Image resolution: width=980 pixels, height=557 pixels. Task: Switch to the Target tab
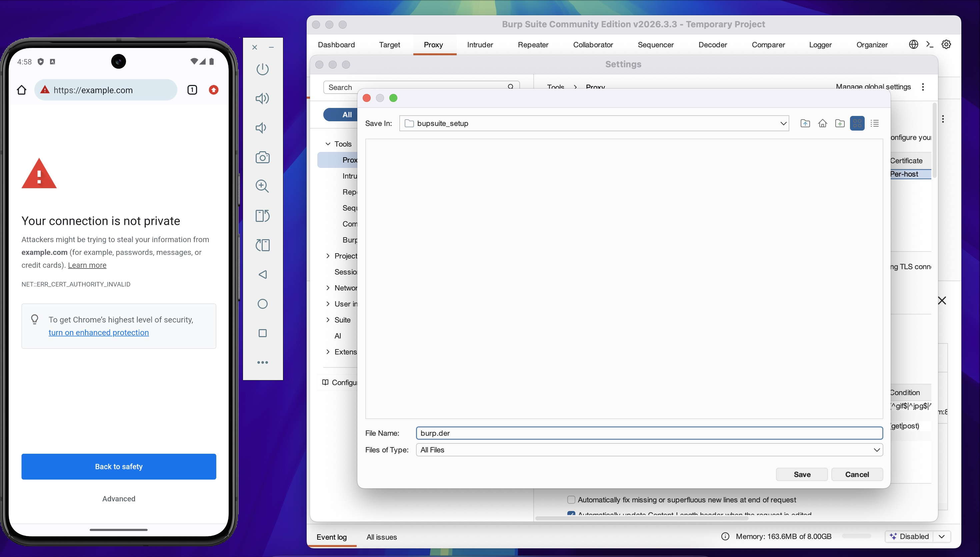[390, 45]
